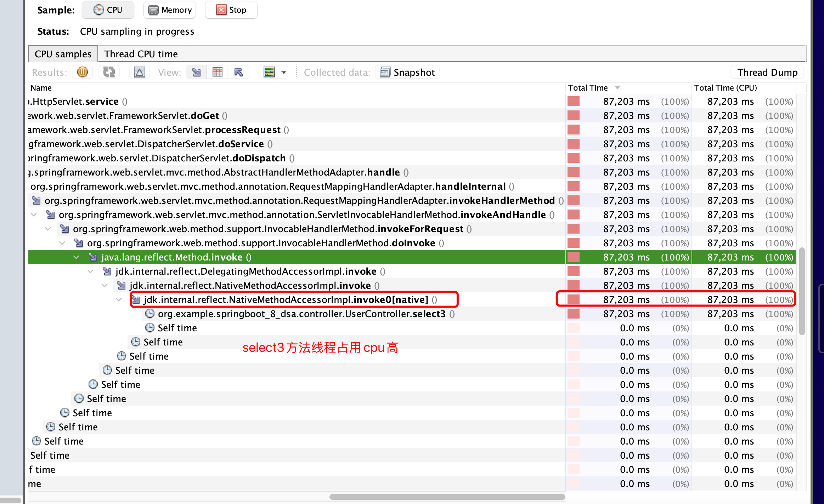Start CPU sampling
This screenshot has height=504, width=824.
pyautogui.click(x=108, y=10)
